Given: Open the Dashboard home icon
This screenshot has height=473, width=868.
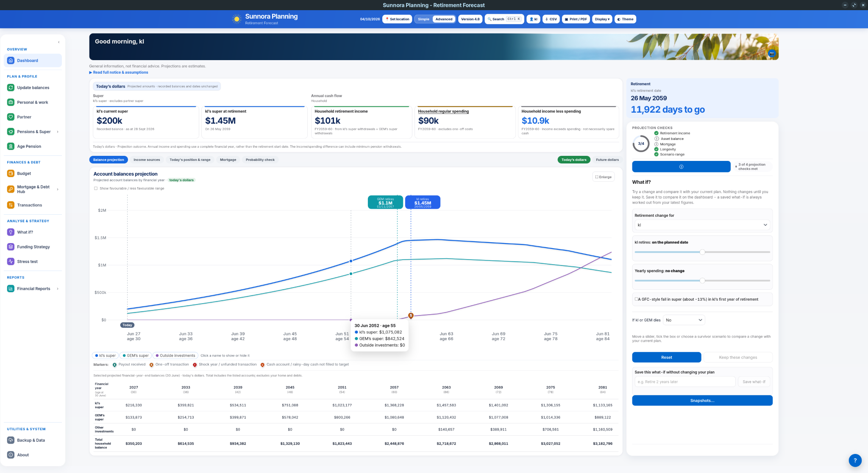Looking at the screenshot, I should click(x=11, y=61).
